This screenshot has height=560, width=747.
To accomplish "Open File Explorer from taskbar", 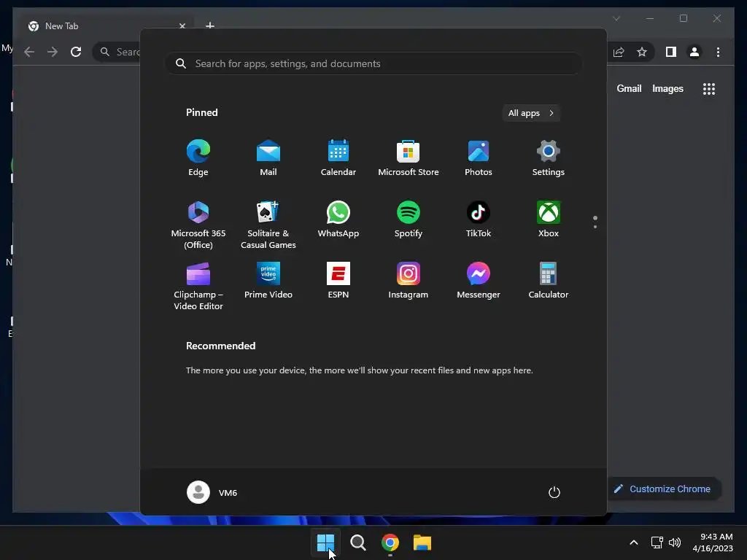I will pyautogui.click(x=422, y=542).
